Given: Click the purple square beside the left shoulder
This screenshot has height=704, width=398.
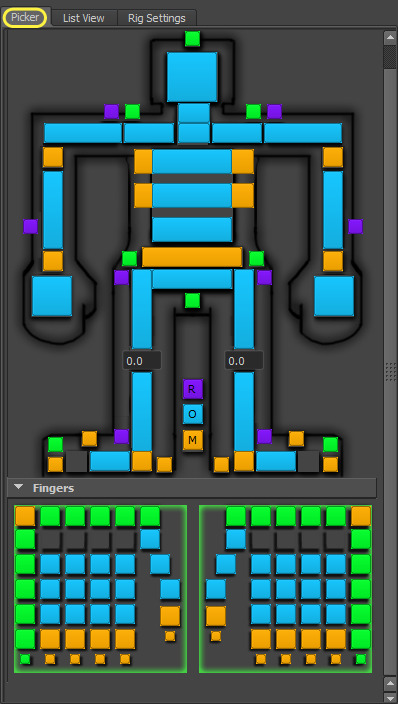Looking at the screenshot, I should tap(111, 111).
